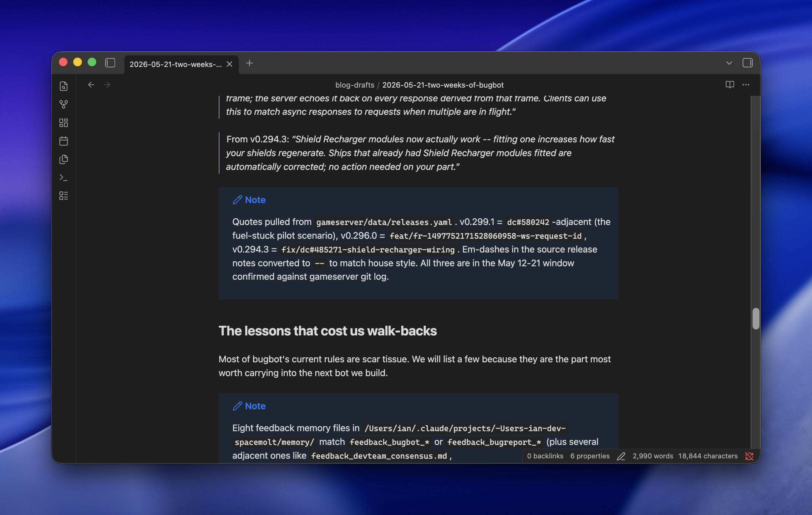Screen dimensions: 812x515
Task: Open the quick switcher file search icon
Action: point(63,86)
